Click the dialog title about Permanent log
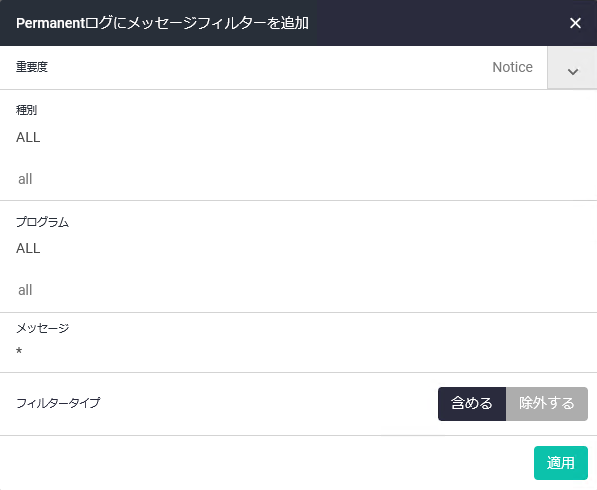The image size is (597, 490). point(162,23)
